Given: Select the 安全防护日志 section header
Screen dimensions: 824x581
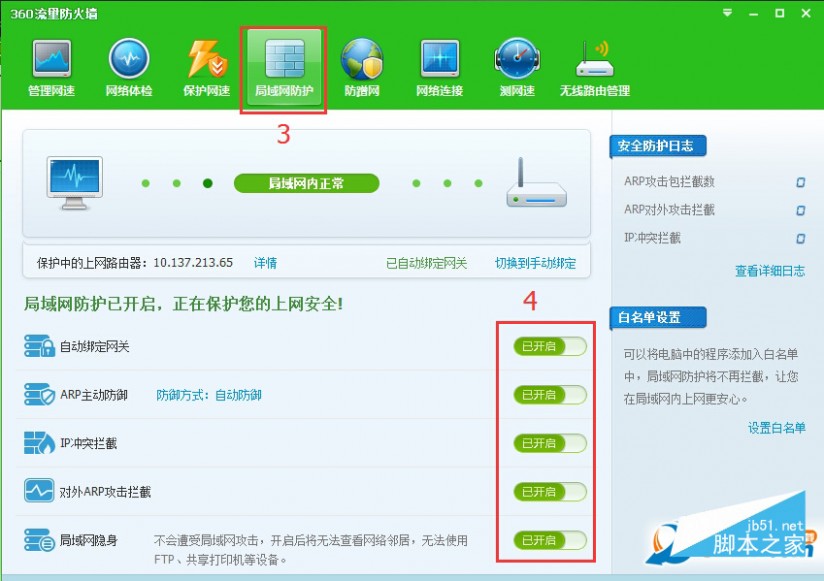Looking at the screenshot, I should coord(657,146).
